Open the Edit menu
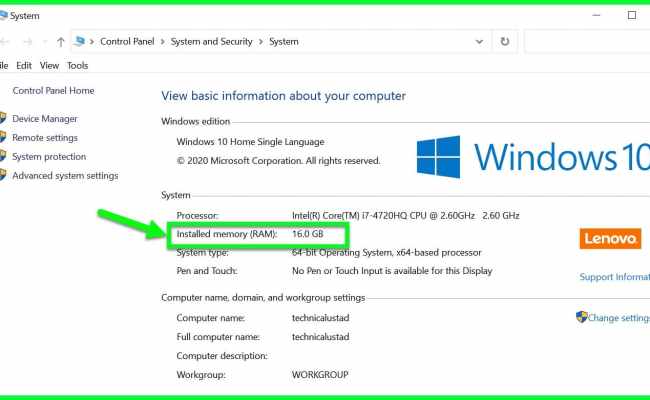Image resolution: width=650 pixels, height=400 pixels. pyautogui.click(x=24, y=65)
